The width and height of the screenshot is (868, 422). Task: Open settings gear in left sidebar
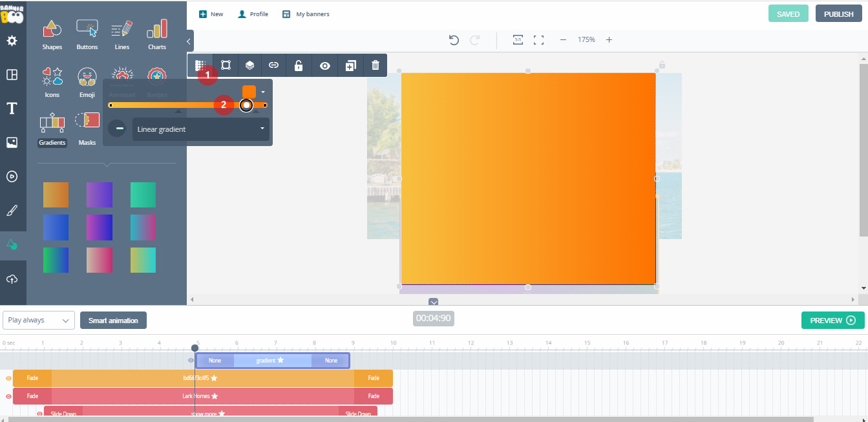(x=12, y=41)
